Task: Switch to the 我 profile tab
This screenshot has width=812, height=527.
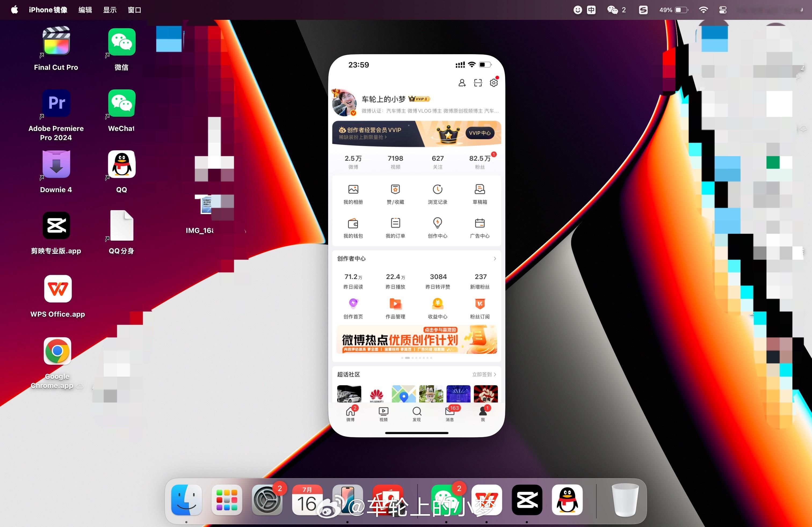Action: [x=483, y=414]
